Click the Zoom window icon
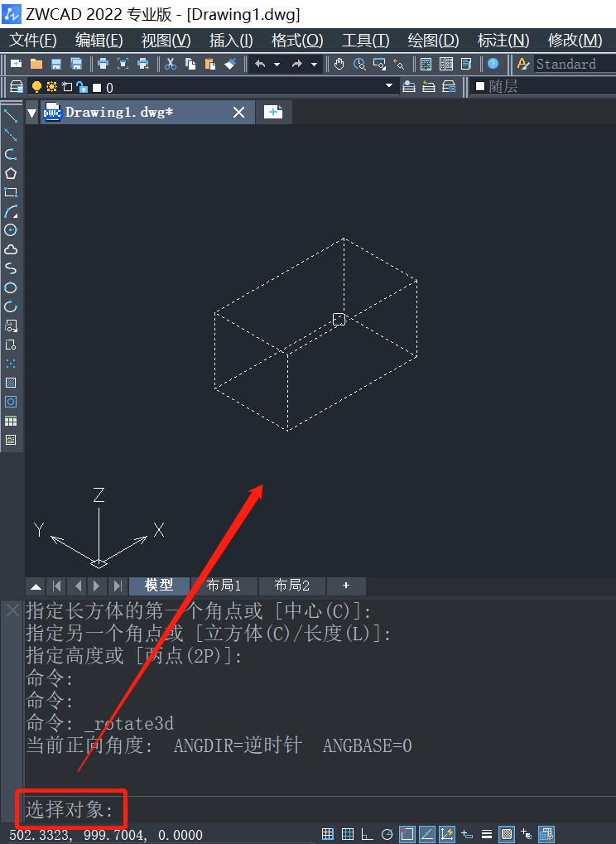616x844 pixels. (379, 64)
